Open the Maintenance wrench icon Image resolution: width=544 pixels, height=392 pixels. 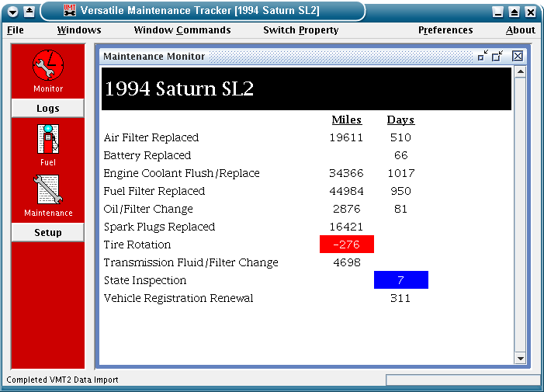pyautogui.click(x=47, y=190)
